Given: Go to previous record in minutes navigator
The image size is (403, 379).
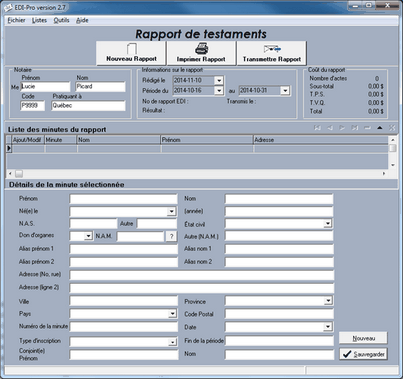Looking at the screenshot, I should [330, 128].
